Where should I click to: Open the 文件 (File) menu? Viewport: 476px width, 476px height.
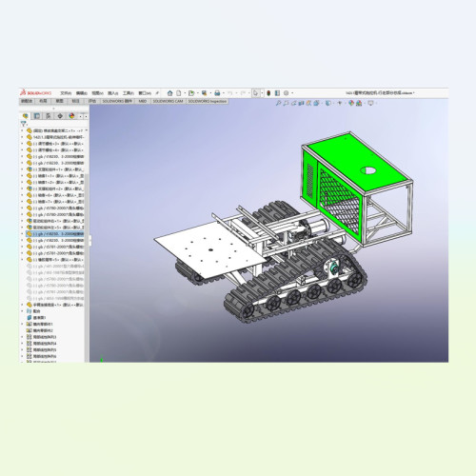(66, 93)
